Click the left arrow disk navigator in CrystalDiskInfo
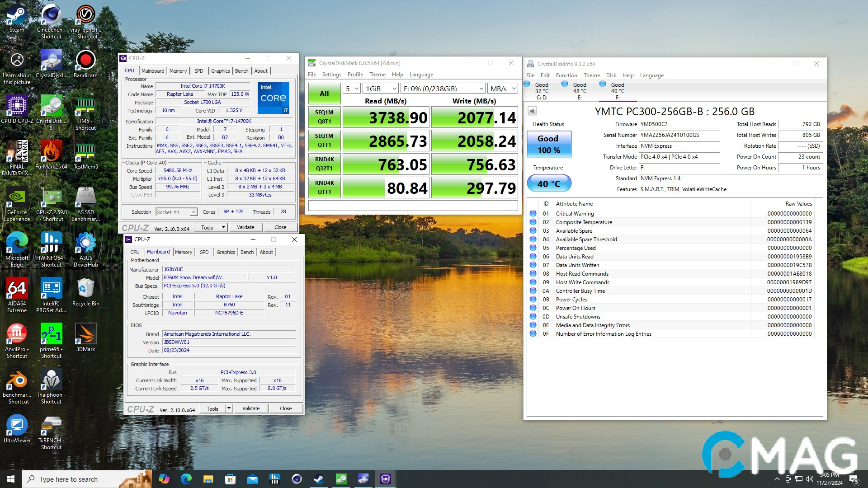The height and width of the screenshot is (488, 868). click(x=532, y=111)
